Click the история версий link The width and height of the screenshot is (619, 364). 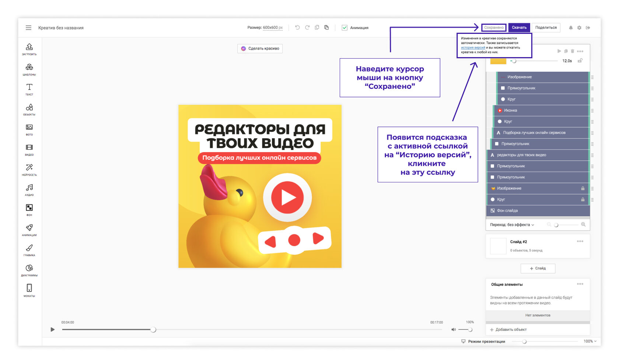473,48
